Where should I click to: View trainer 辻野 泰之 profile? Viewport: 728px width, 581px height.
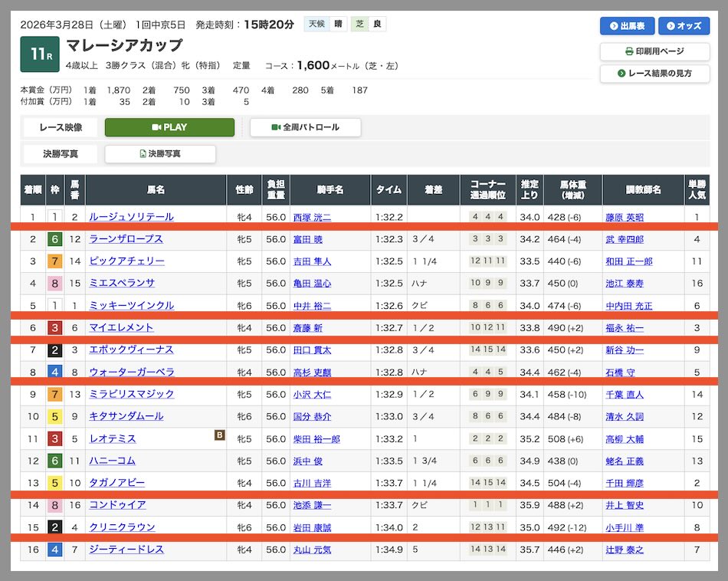pyautogui.click(x=624, y=550)
